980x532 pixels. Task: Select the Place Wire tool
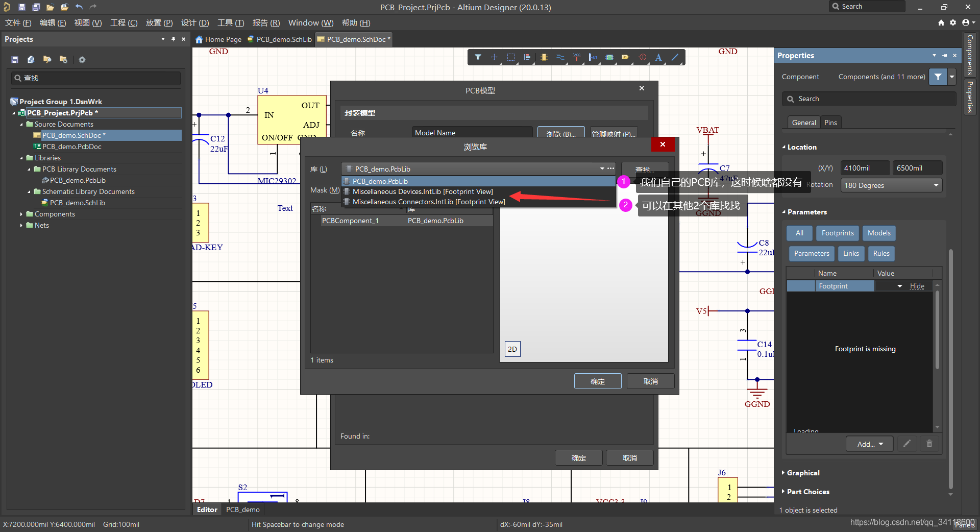[560, 57]
